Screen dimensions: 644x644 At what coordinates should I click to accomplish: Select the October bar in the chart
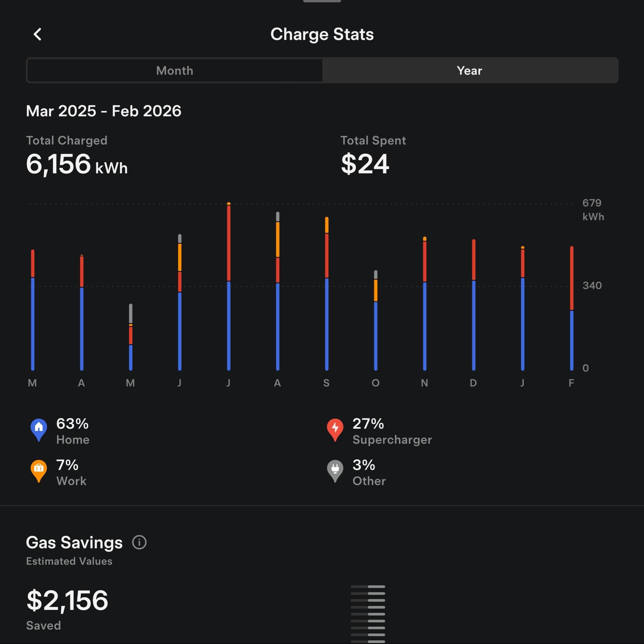[x=376, y=320]
